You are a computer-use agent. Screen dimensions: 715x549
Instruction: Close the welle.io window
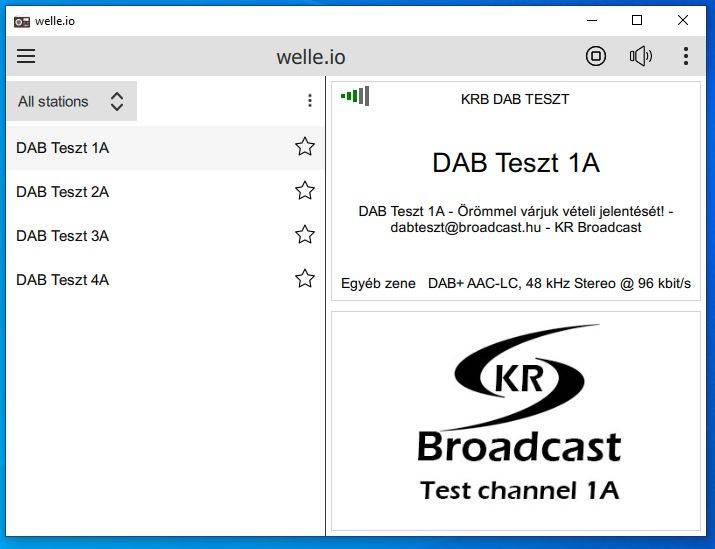(683, 21)
